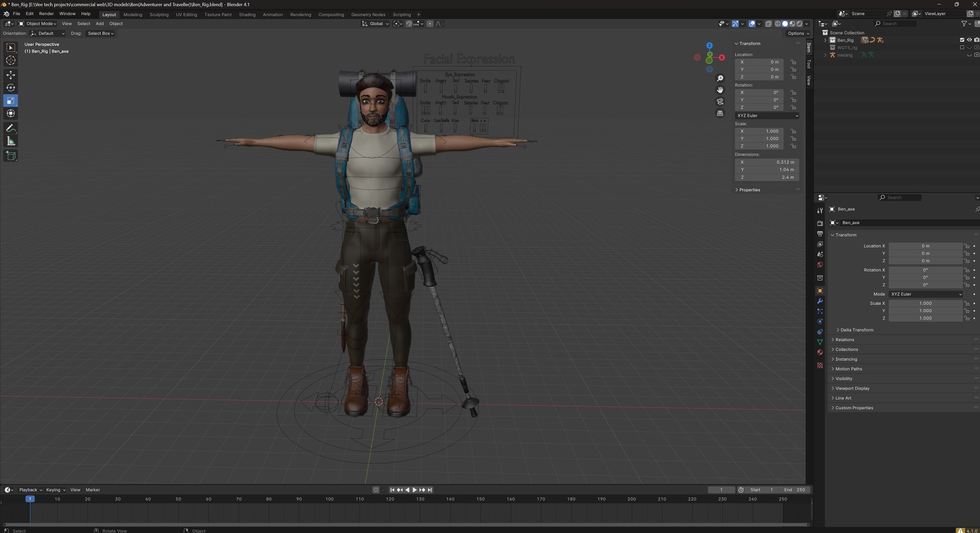Viewport: 980px width, 533px height.
Task: Open the World properties tab
Action: [x=820, y=265]
